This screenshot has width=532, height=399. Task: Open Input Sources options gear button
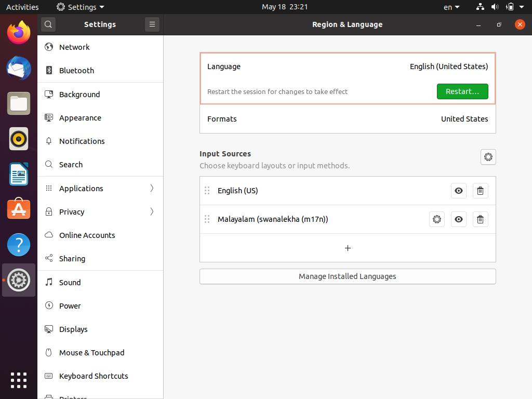[488, 157]
